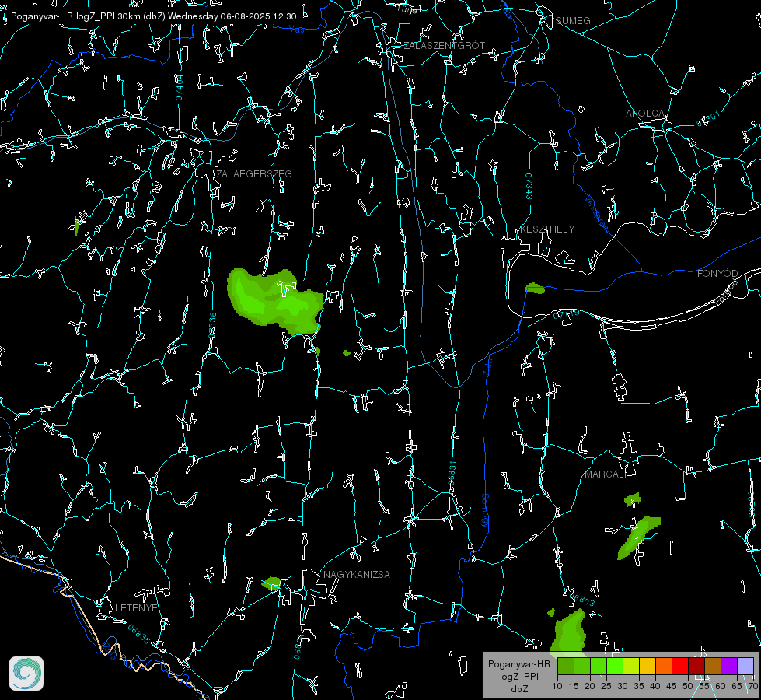Click the NAGYKANIZSA city label
The height and width of the screenshot is (700, 761).
click(357, 575)
